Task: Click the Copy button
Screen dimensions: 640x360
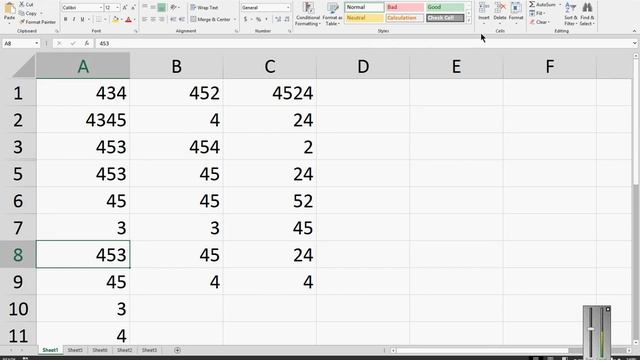Action: pyautogui.click(x=28, y=13)
